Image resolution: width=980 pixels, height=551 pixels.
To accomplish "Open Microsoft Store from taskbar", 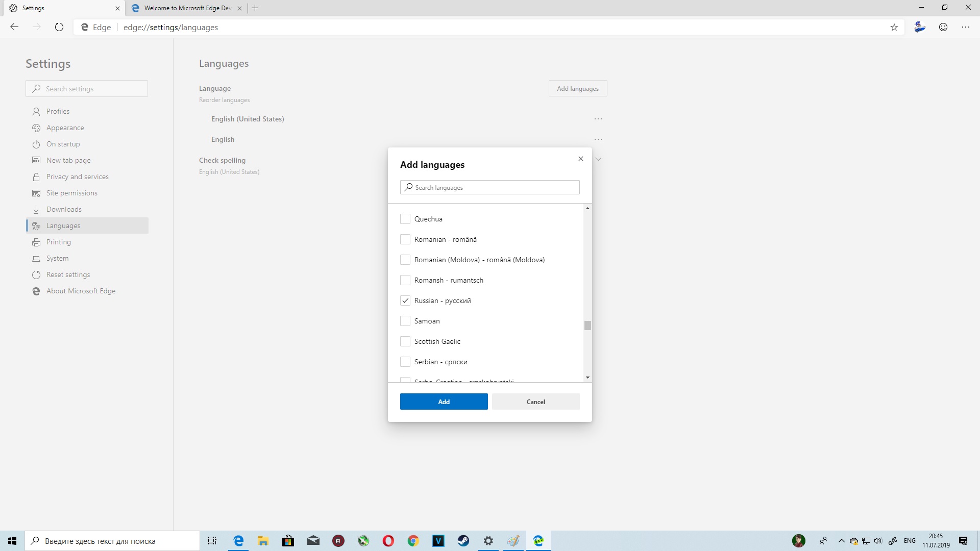I will 288,541.
